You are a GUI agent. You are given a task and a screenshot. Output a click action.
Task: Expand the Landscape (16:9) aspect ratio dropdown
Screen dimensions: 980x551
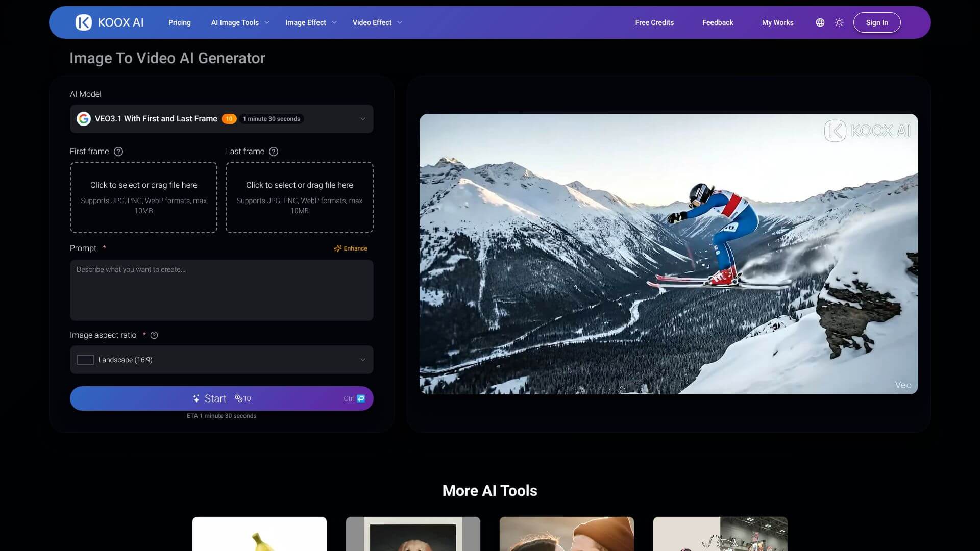363,360
